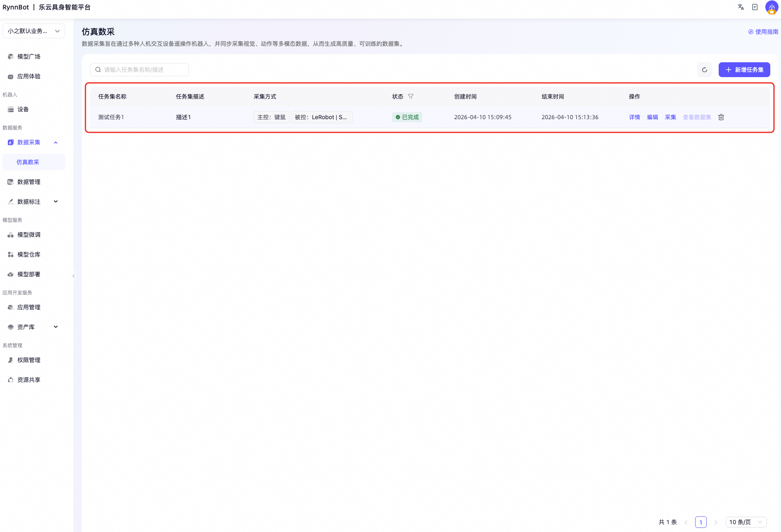
Task: Click previous page arrow in pagination
Action: click(686, 522)
